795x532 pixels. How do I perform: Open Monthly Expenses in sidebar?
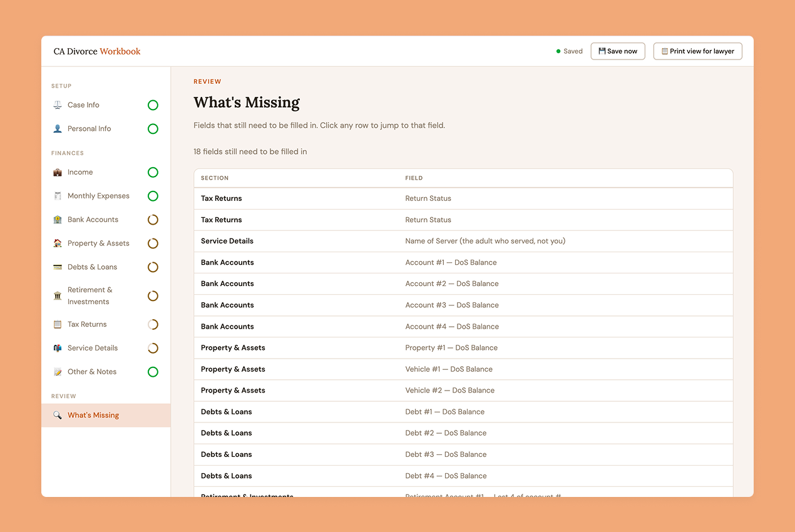tap(106, 196)
